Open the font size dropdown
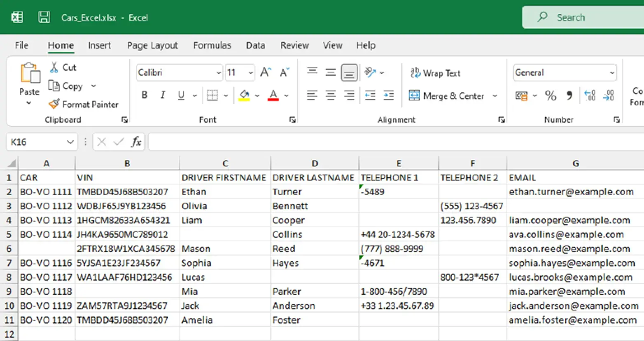 251,72
